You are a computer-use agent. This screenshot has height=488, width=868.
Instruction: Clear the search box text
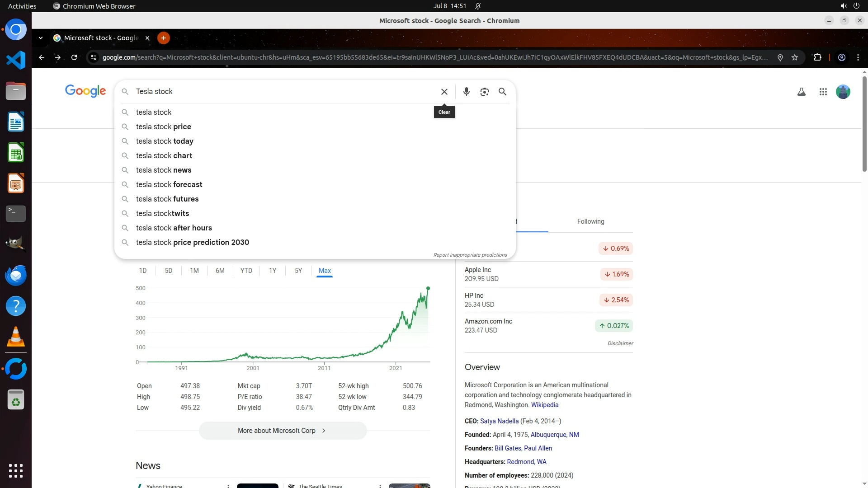pos(444,92)
